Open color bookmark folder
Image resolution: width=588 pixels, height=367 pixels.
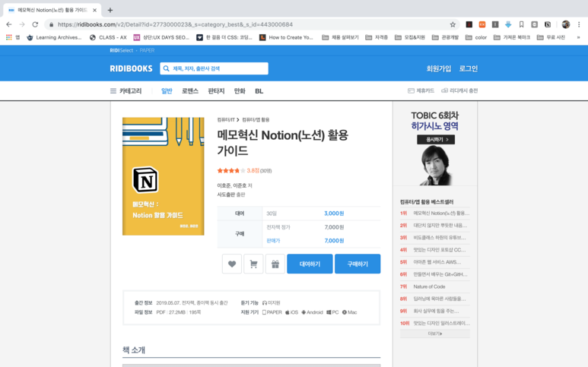pyautogui.click(x=476, y=37)
